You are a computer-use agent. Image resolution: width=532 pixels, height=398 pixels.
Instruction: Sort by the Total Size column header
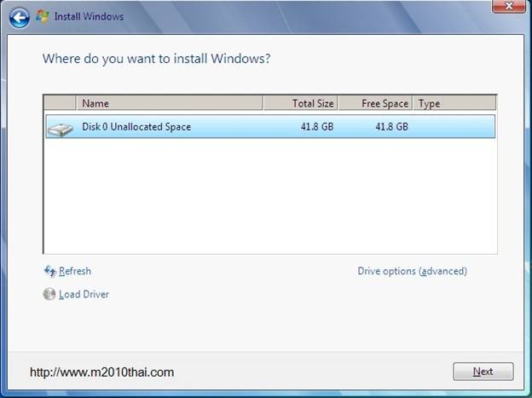(301, 103)
